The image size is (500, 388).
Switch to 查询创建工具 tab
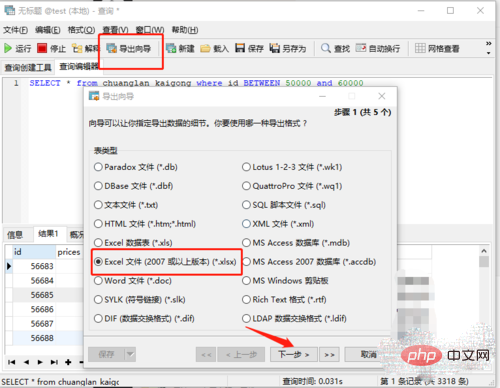[x=28, y=68]
